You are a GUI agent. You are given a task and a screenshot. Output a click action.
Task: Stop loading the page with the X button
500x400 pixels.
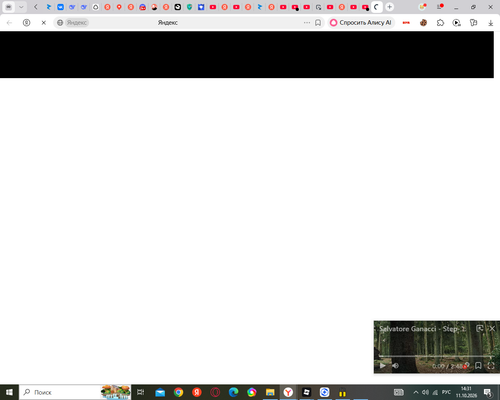(x=43, y=23)
